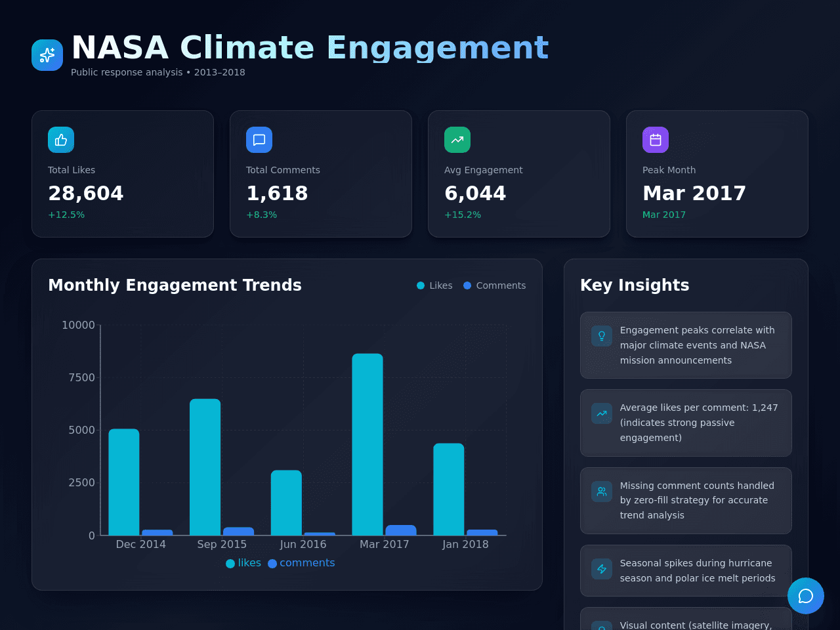840x630 pixels.
Task: Click the 'Total Likes' card label
Action: pos(72,170)
